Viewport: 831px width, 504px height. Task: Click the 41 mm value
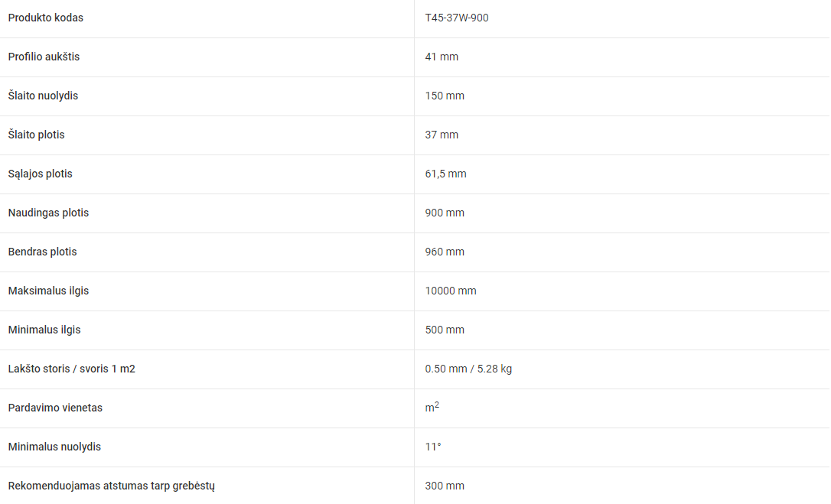(442, 57)
